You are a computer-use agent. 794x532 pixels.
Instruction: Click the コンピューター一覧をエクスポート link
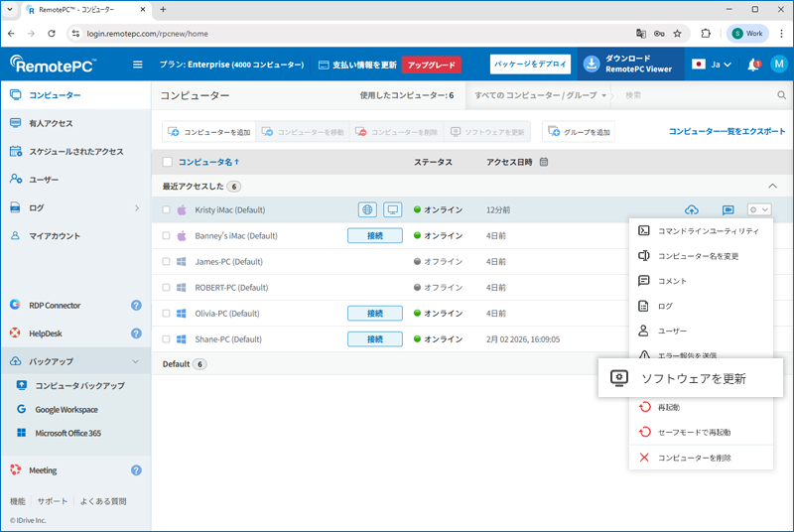[x=727, y=131]
